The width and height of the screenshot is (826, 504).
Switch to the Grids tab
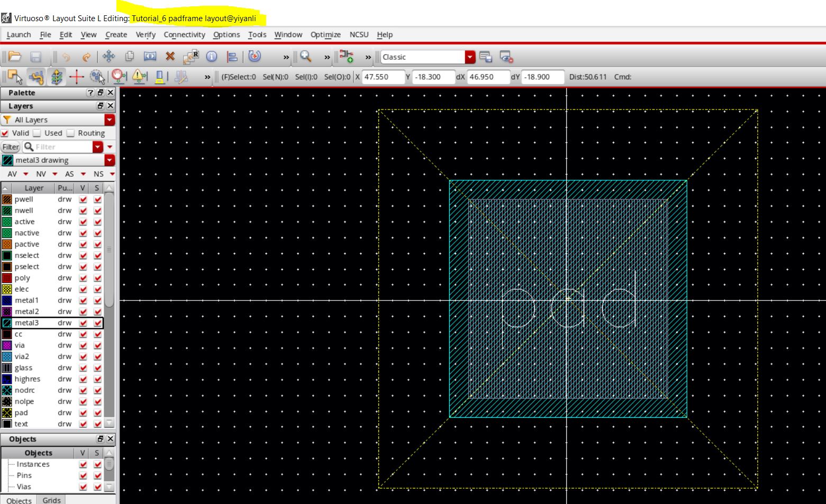[x=51, y=500]
